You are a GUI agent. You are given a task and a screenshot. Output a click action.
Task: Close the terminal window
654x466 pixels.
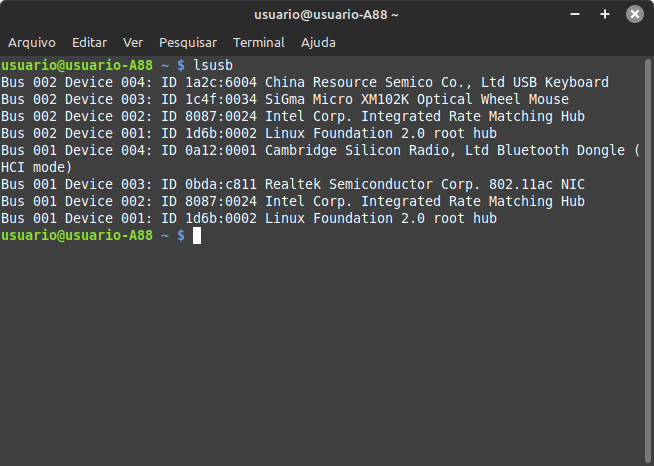pyautogui.click(x=635, y=14)
